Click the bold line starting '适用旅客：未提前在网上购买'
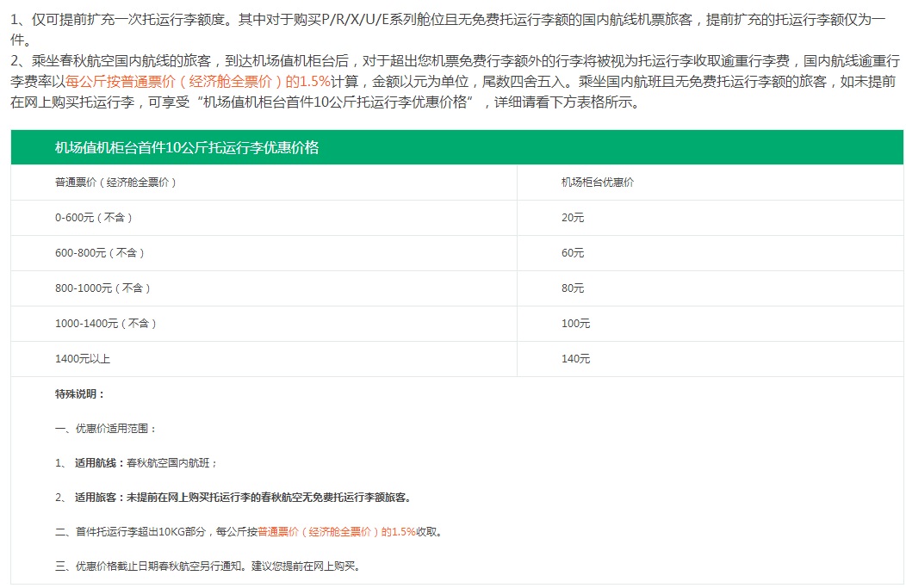Screen dimensions: 906x588 point(243,498)
